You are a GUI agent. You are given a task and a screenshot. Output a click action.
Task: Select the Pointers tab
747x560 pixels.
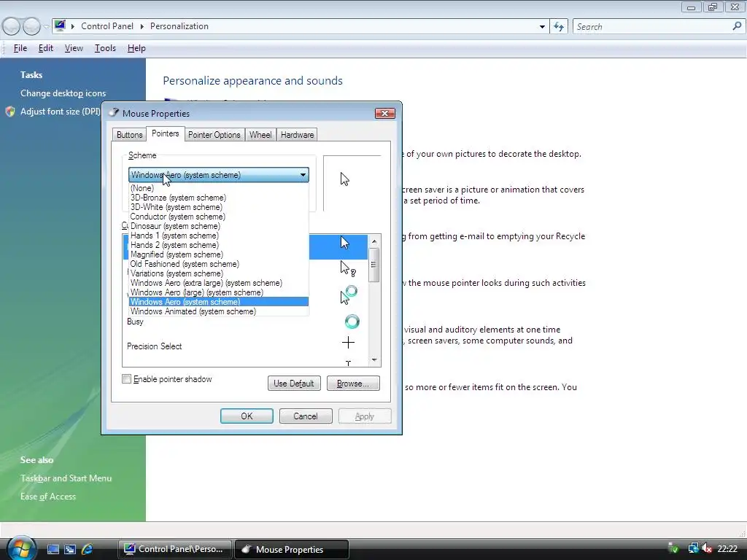[166, 134]
